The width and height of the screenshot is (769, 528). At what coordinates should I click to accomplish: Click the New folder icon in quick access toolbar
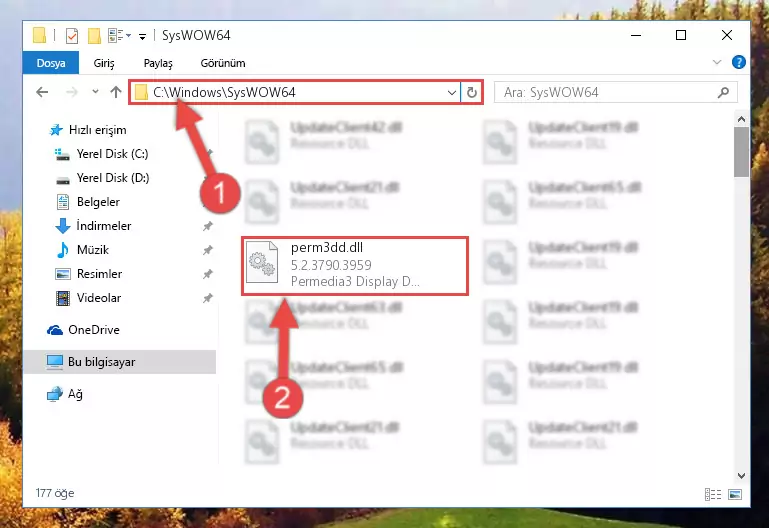coord(94,35)
